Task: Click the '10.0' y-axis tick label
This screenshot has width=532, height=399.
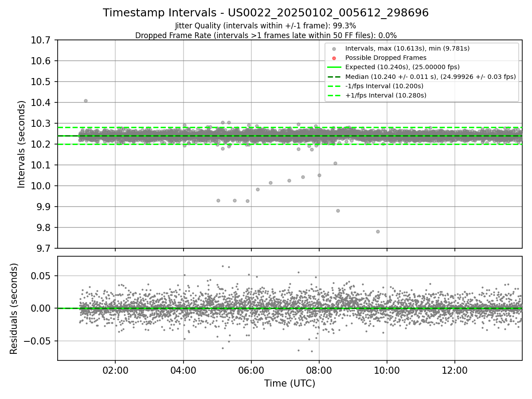Action: [x=42, y=186]
